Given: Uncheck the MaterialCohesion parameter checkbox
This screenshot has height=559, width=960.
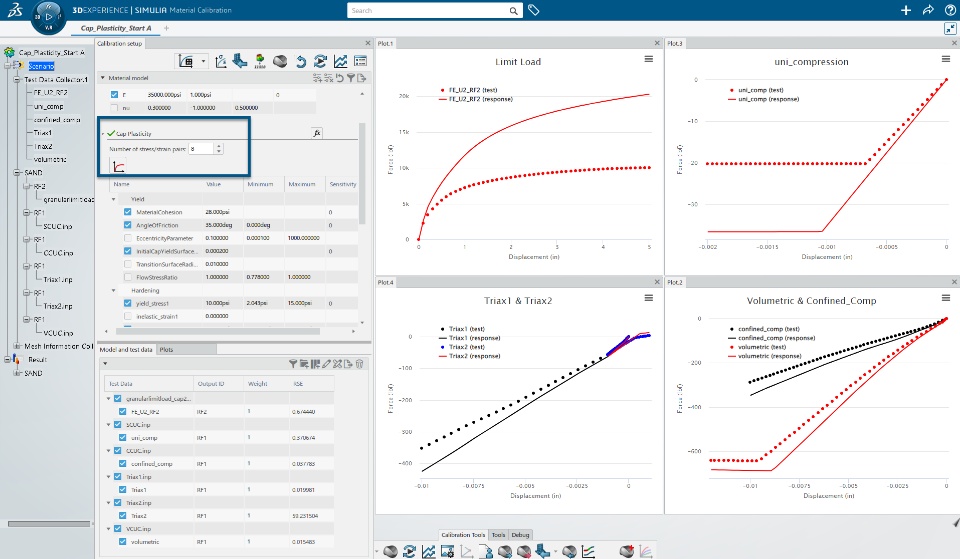Looking at the screenshot, I should pyautogui.click(x=127, y=212).
